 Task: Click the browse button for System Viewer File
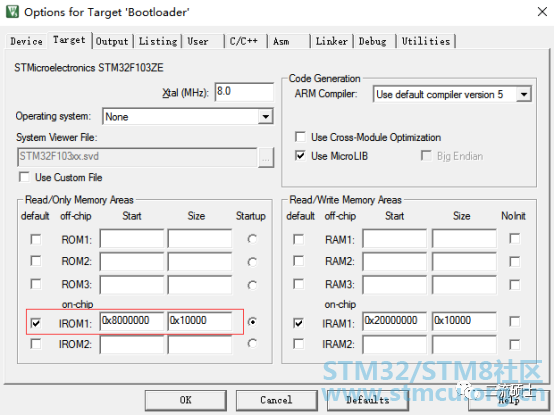pyautogui.click(x=266, y=157)
